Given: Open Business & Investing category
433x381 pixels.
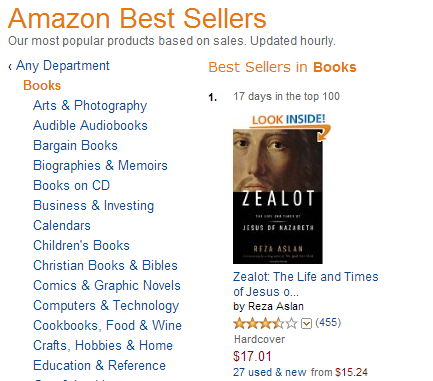Looking at the screenshot, I should pyautogui.click(x=94, y=206).
